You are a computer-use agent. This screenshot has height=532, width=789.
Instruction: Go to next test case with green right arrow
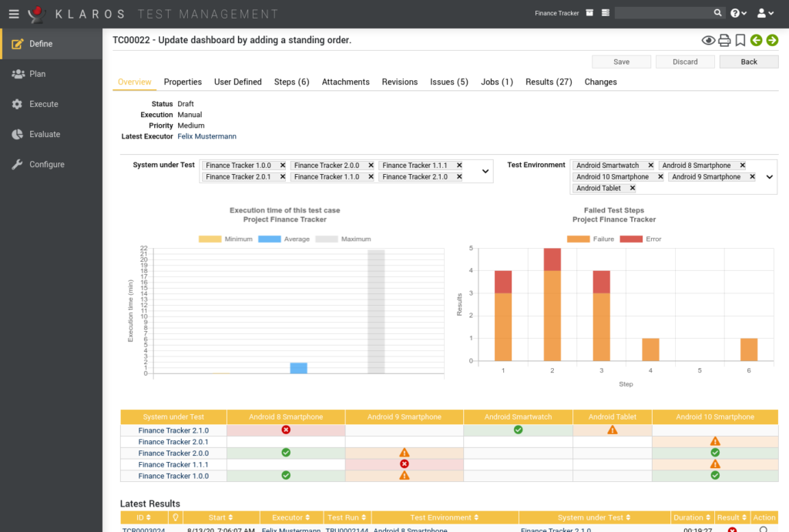tap(772, 40)
